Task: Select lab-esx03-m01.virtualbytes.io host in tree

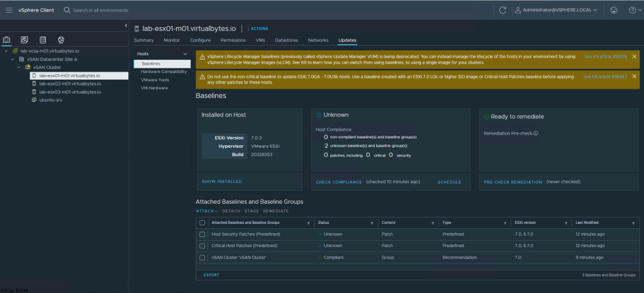Action: [70, 92]
